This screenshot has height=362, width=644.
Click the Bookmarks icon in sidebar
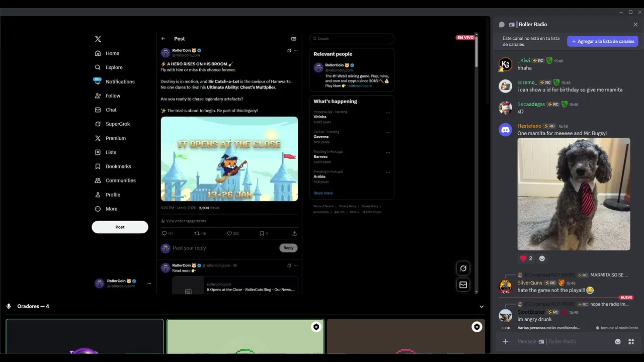pyautogui.click(x=98, y=166)
